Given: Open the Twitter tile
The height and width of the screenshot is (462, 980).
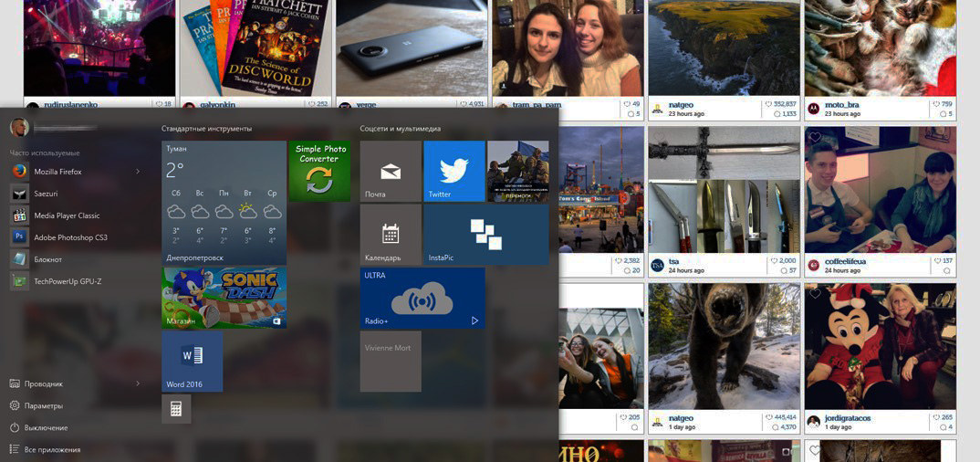Looking at the screenshot, I should 454,171.
